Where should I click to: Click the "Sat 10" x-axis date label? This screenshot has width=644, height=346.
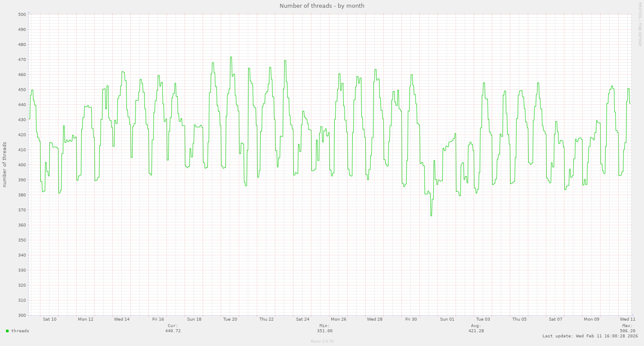point(49,319)
